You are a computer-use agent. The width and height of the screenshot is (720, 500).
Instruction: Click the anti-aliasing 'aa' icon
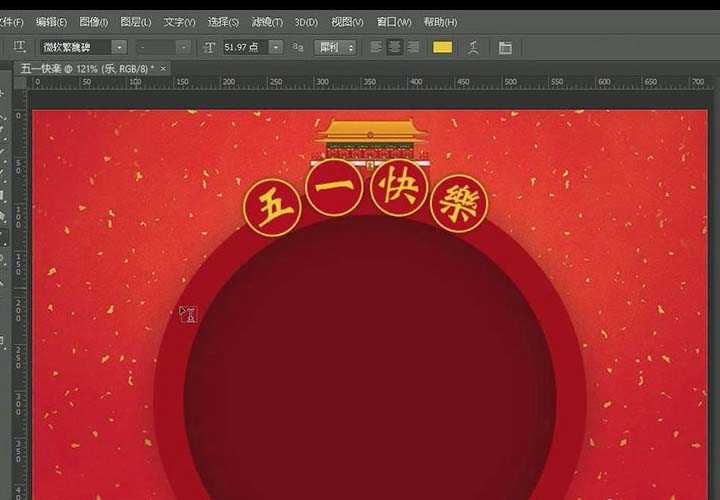point(298,47)
